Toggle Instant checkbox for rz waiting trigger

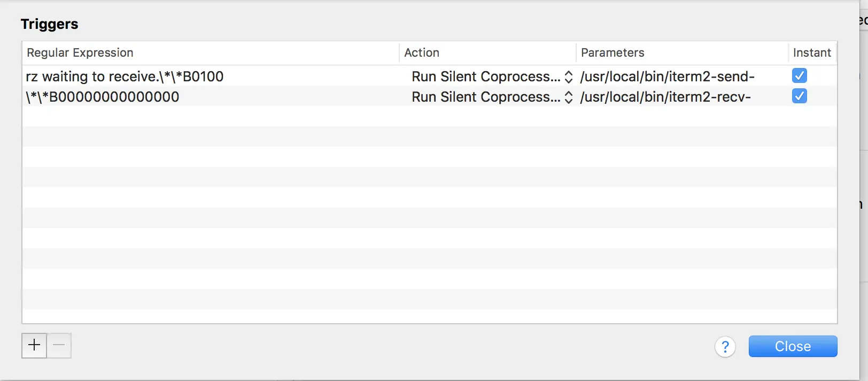pyautogui.click(x=800, y=76)
